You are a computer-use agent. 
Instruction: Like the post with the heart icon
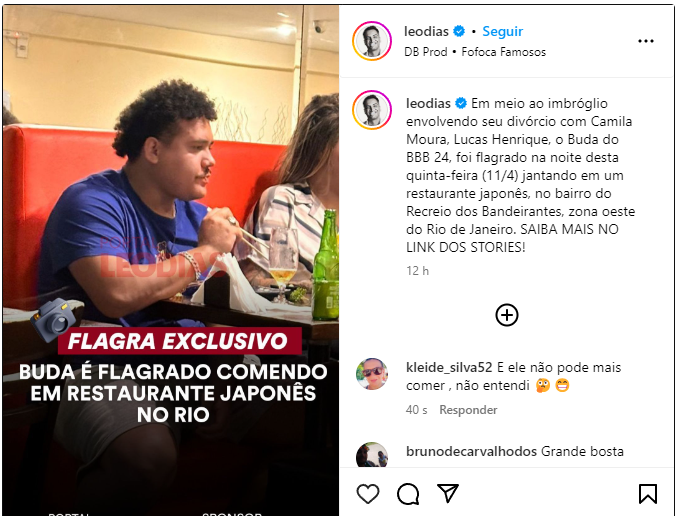(x=368, y=494)
